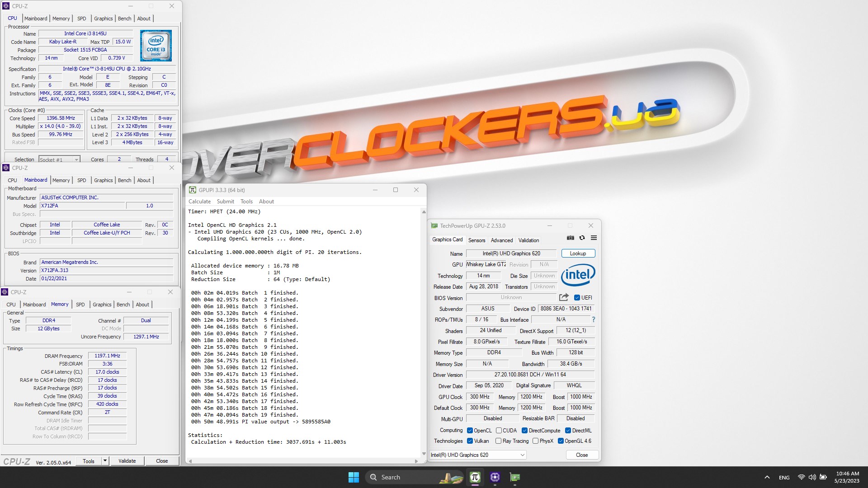Viewport: 868px width, 488px height.
Task: Select Bench tab in top CPU-Z window
Action: click(x=124, y=19)
